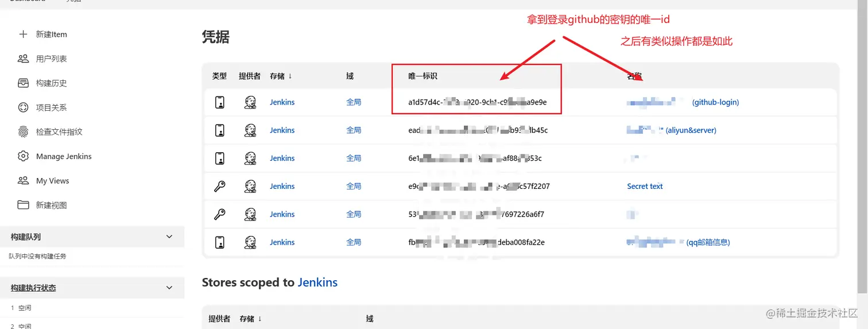Click the 类型 column header
Image resolution: width=868 pixels, height=329 pixels.
219,76
